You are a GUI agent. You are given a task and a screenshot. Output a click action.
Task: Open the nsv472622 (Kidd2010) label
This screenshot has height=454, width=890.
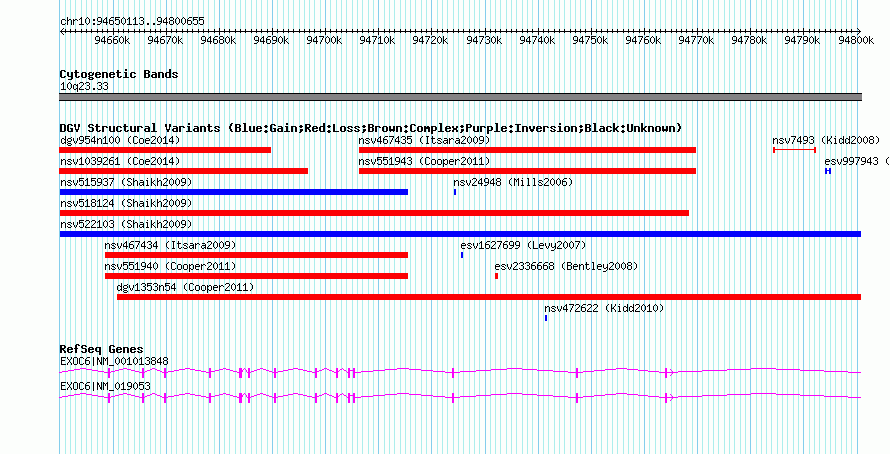[604, 308]
